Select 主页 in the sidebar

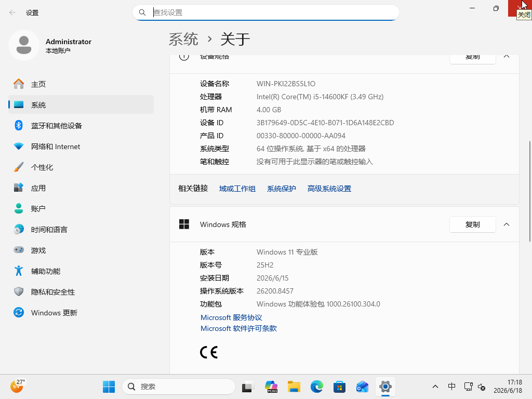[81, 84]
